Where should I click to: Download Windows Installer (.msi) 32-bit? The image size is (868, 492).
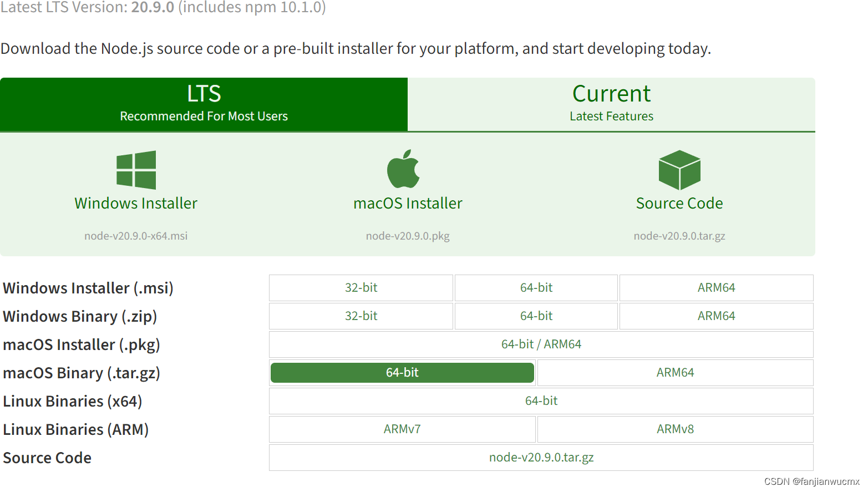point(361,288)
